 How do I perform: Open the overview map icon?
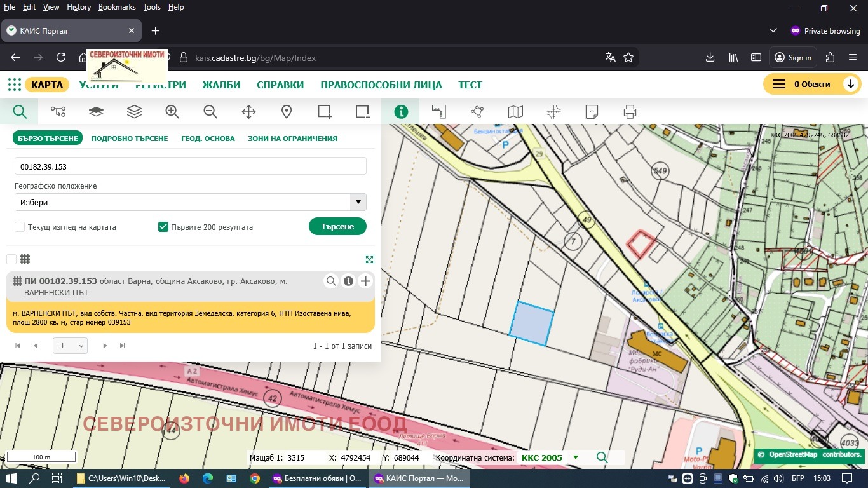pos(515,111)
